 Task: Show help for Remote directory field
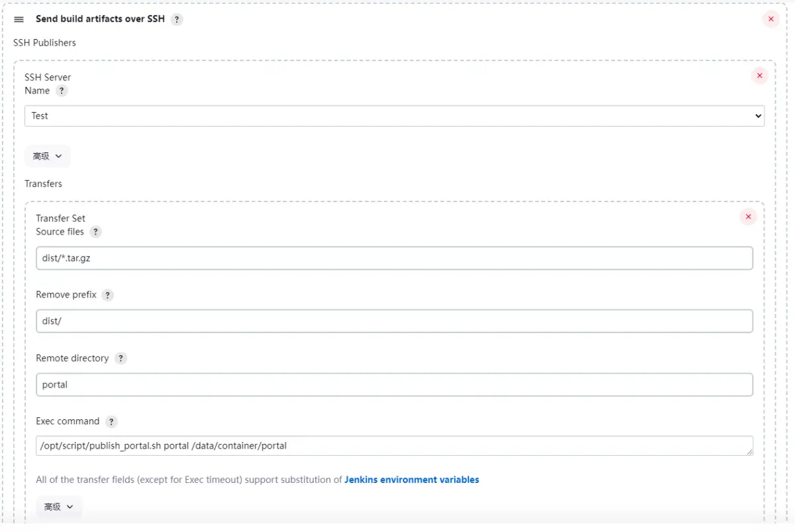point(121,358)
